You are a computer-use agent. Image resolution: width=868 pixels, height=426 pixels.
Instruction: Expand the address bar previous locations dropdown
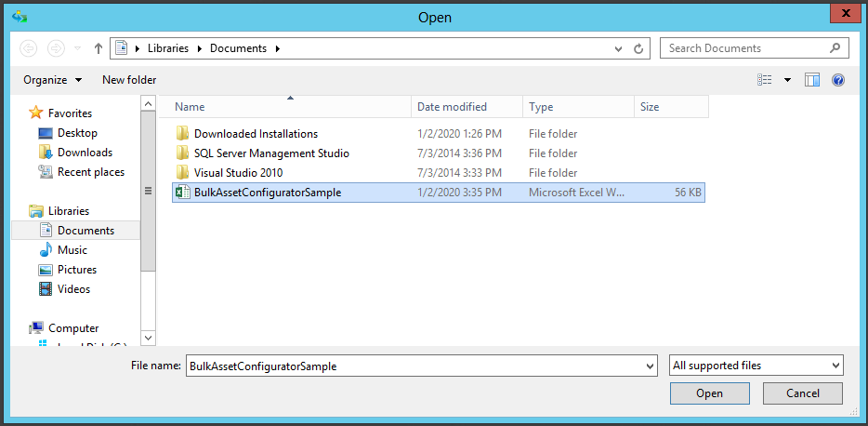619,48
